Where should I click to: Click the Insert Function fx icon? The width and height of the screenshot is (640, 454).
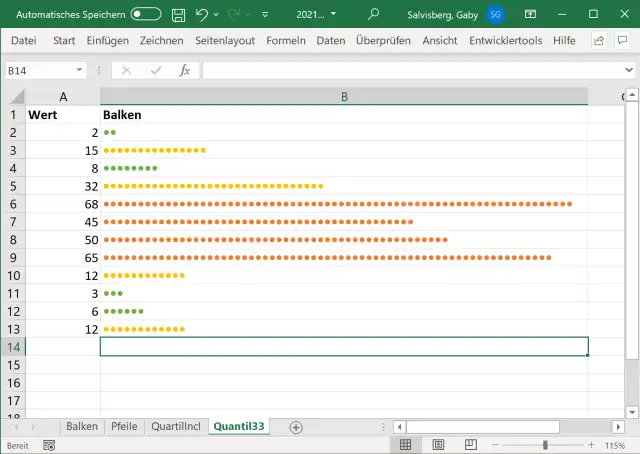click(185, 71)
